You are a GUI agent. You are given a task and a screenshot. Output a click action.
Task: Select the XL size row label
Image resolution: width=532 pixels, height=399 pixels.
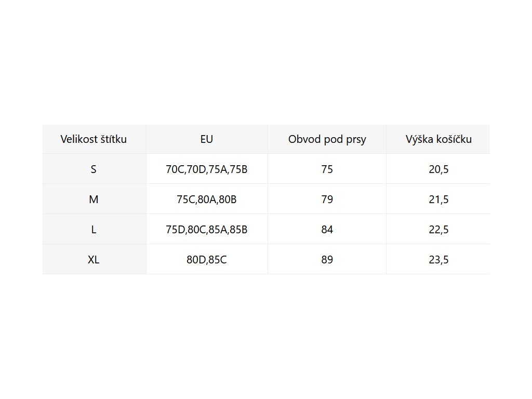coord(94,260)
